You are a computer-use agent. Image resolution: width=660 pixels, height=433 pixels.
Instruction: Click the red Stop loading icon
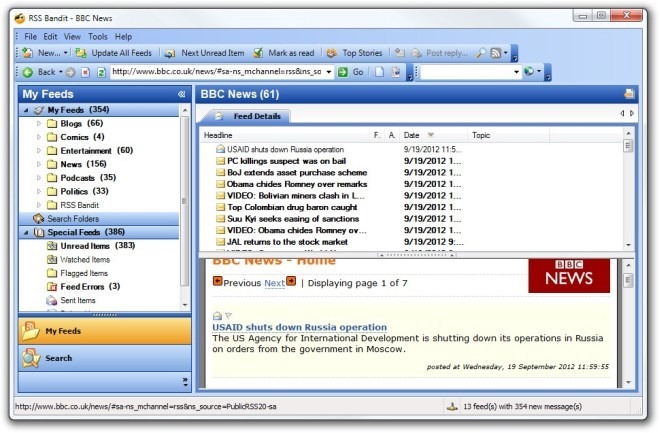[x=85, y=72]
